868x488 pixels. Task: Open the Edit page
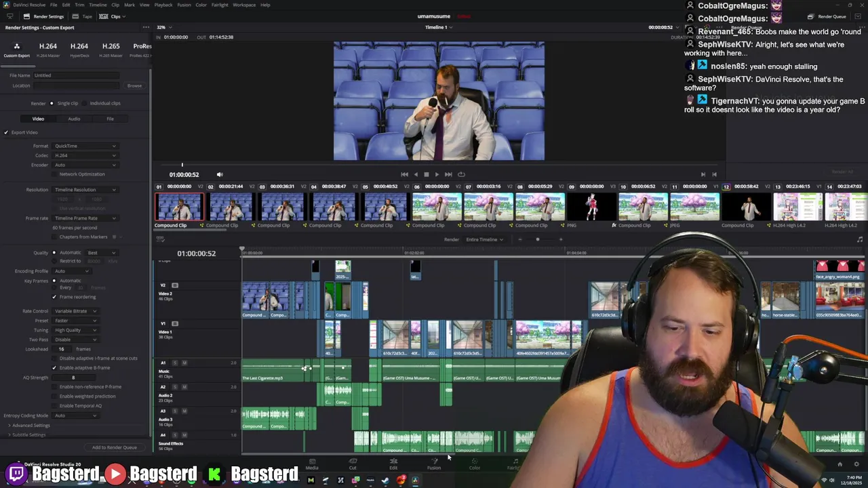point(393,464)
